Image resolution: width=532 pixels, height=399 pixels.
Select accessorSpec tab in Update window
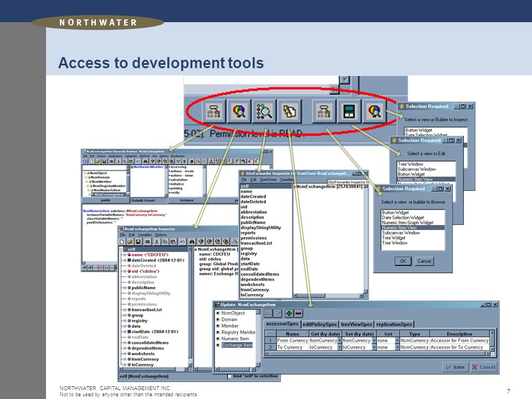click(x=282, y=324)
